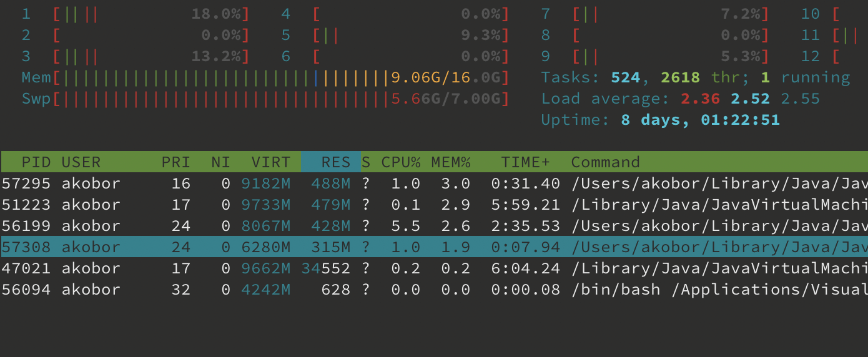Click the highlighted RES column header
868x357 pixels.
[331, 162]
